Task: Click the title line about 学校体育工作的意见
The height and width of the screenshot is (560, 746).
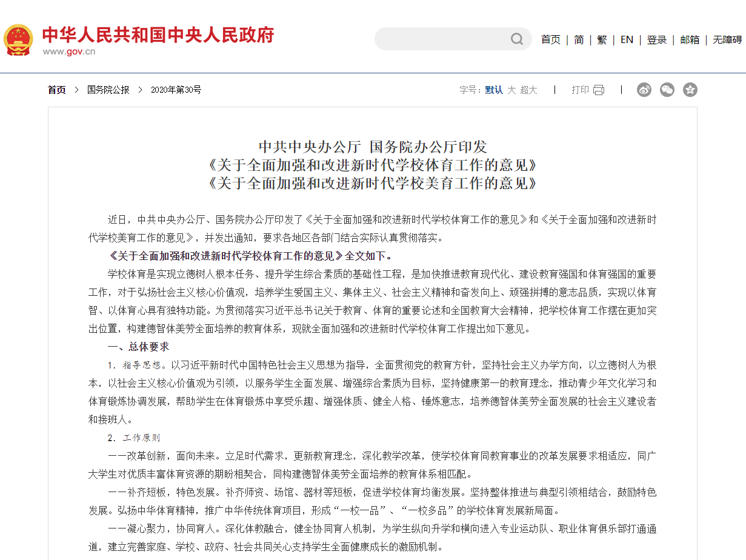Action: click(373, 165)
